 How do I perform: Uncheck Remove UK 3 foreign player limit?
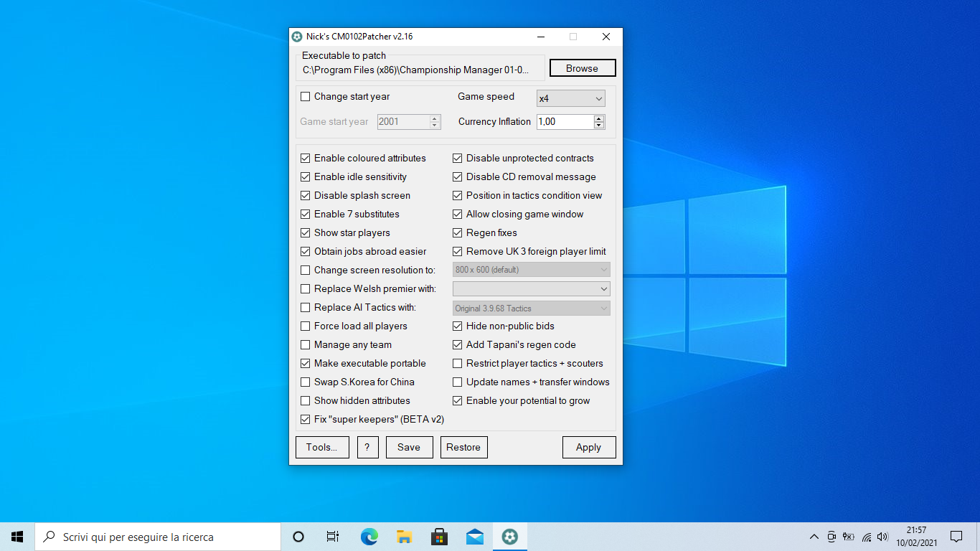click(458, 252)
